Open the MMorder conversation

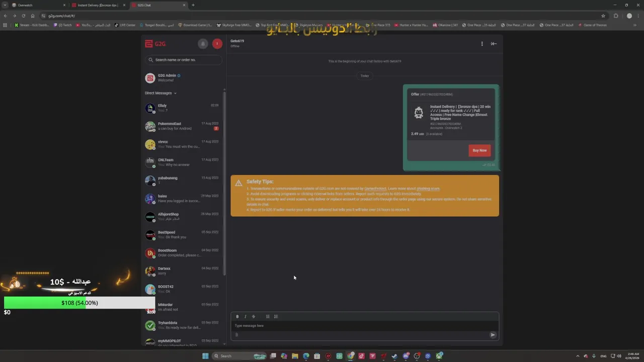(184, 307)
